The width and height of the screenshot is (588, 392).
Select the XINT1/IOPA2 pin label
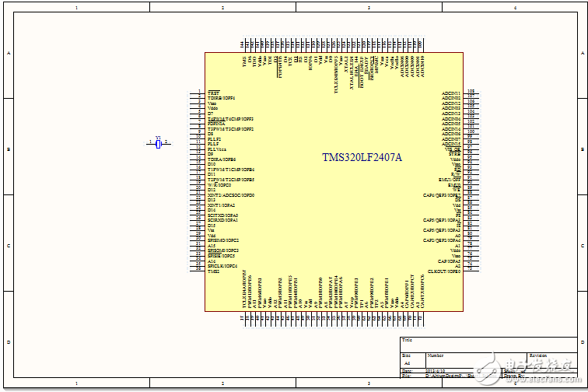click(x=221, y=205)
